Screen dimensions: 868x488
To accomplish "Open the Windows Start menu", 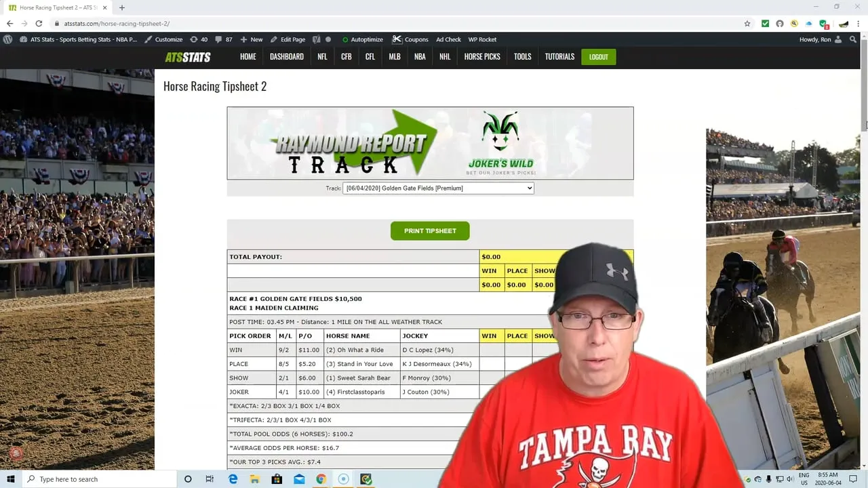I will pos(11,479).
